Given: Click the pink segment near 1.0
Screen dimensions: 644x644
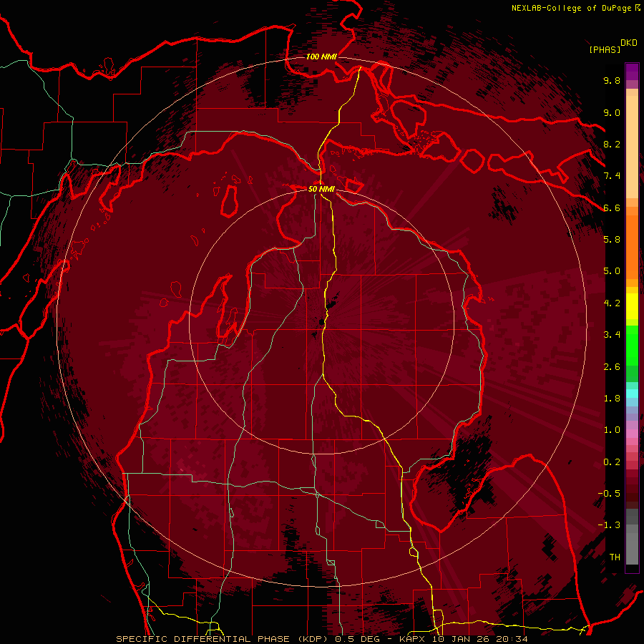Looking at the screenshot, I should point(632,434).
